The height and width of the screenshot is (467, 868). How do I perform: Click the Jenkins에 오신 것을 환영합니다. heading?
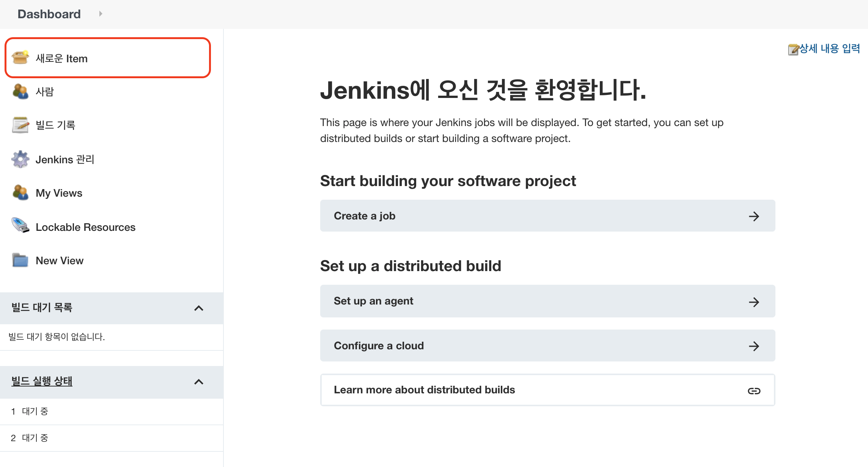click(483, 90)
